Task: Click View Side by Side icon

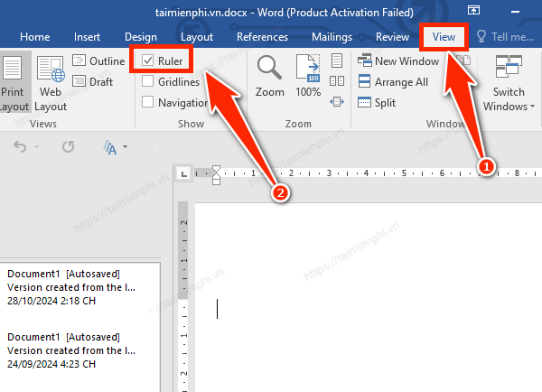Action: click(x=464, y=61)
